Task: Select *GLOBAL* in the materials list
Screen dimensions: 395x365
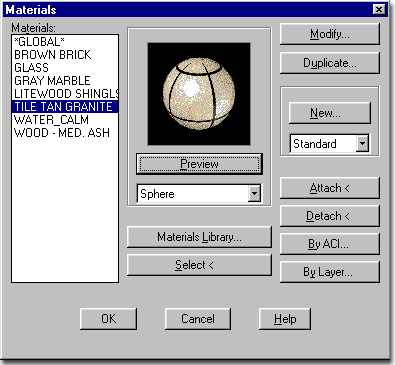Action: point(65,42)
